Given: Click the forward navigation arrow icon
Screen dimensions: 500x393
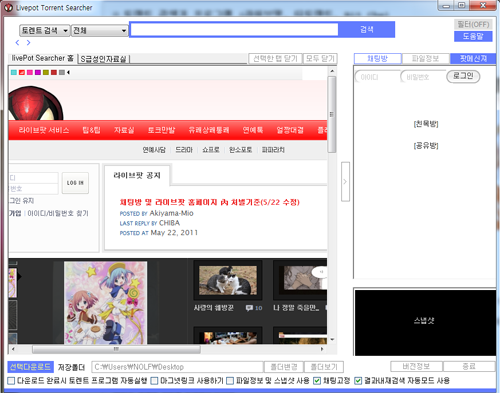Looking at the screenshot, I should pyautogui.click(x=28, y=43).
